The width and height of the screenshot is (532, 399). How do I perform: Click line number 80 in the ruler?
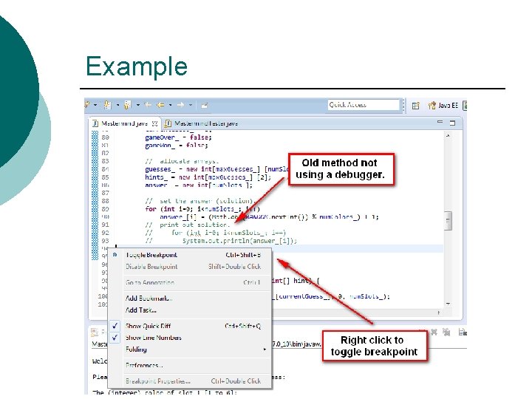coord(105,137)
